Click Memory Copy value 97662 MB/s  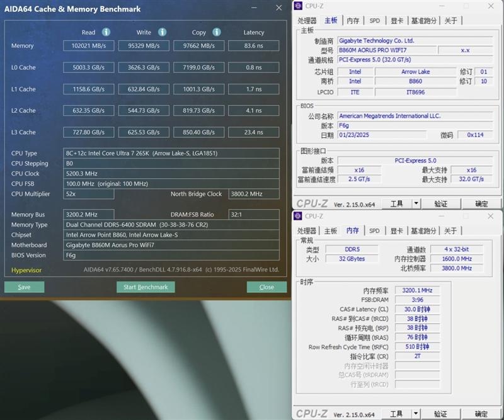[x=198, y=45]
